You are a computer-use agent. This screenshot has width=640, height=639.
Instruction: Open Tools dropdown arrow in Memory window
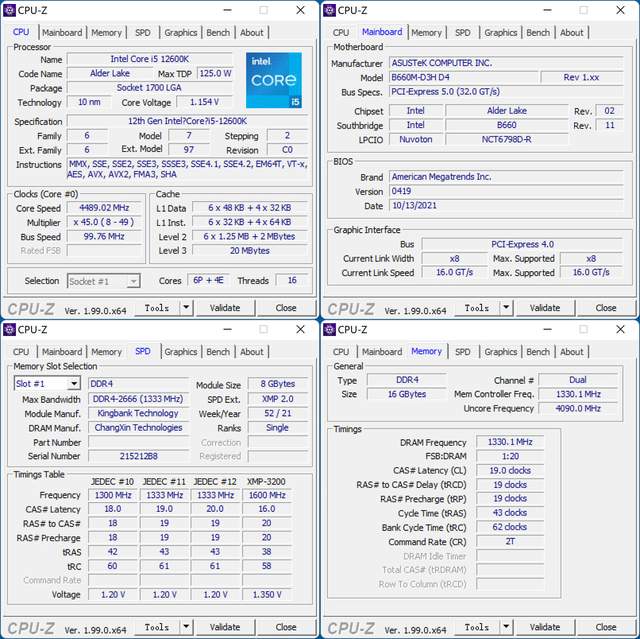506,627
